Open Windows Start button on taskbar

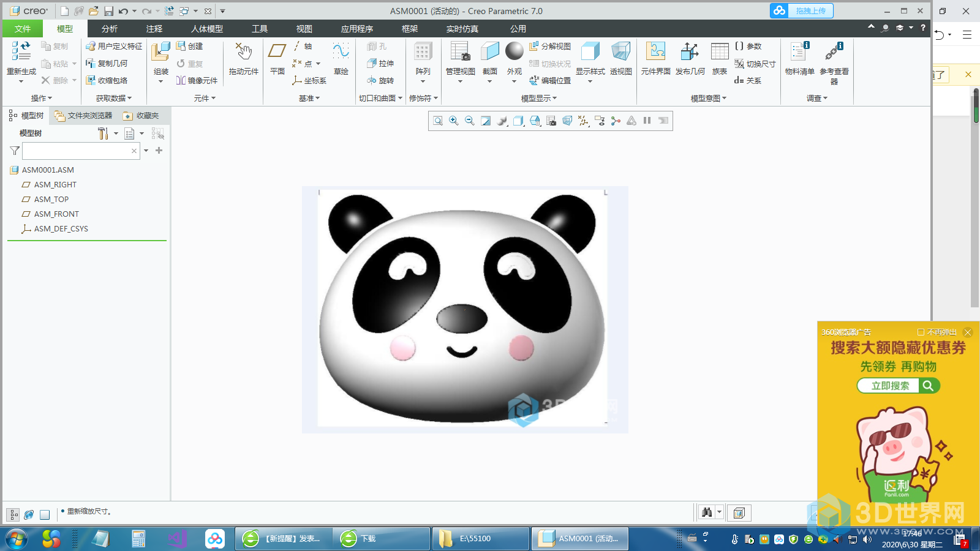click(17, 539)
